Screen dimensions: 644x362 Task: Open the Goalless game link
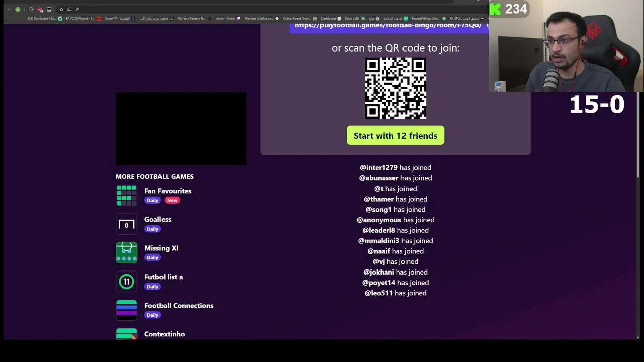click(157, 219)
